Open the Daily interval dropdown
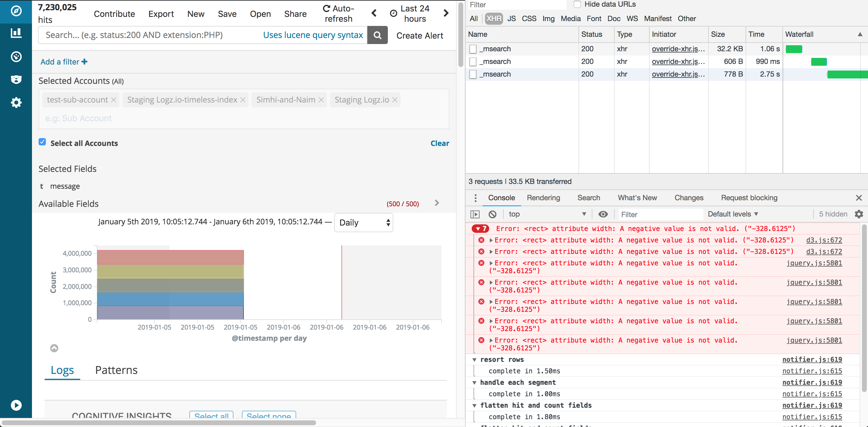The image size is (868, 427). pos(363,223)
